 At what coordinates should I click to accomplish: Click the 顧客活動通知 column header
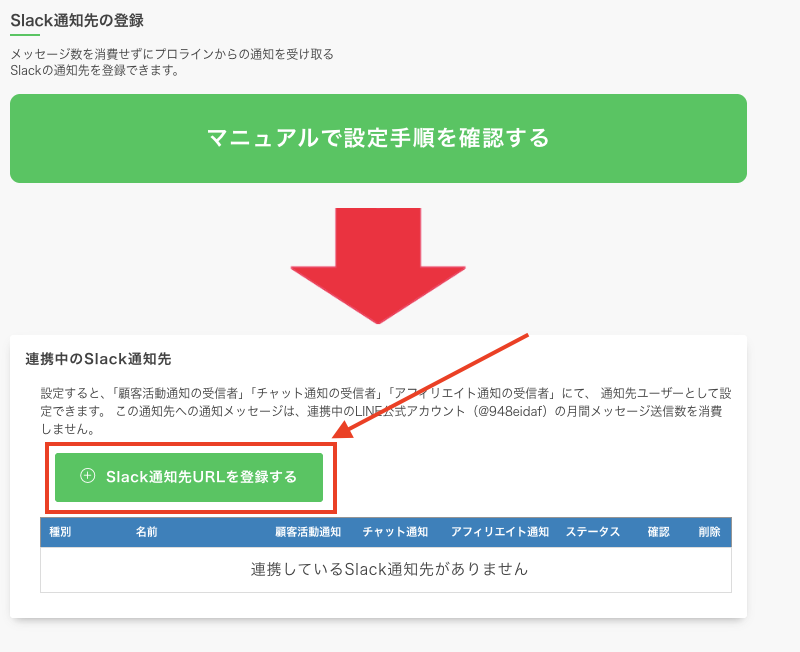(x=308, y=532)
